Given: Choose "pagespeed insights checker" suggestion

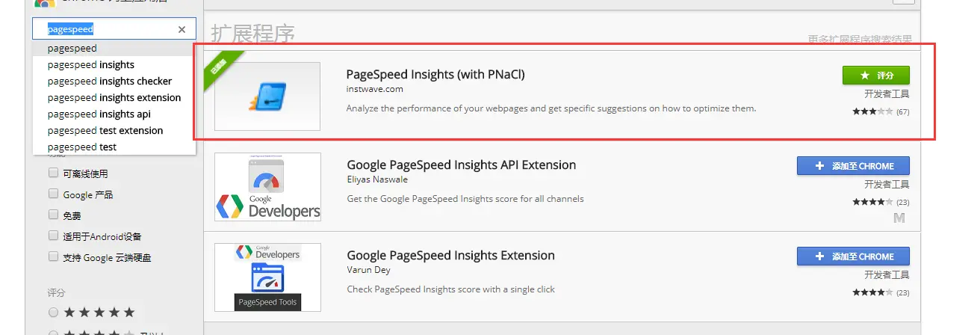Looking at the screenshot, I should click(x=110, y=81).
